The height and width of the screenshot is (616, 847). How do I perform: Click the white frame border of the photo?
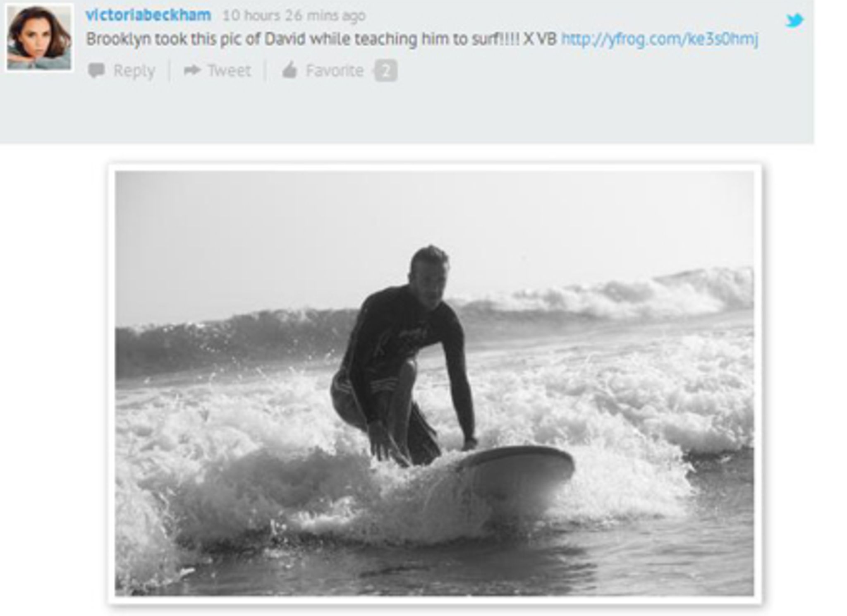click(x=434, y=167)
